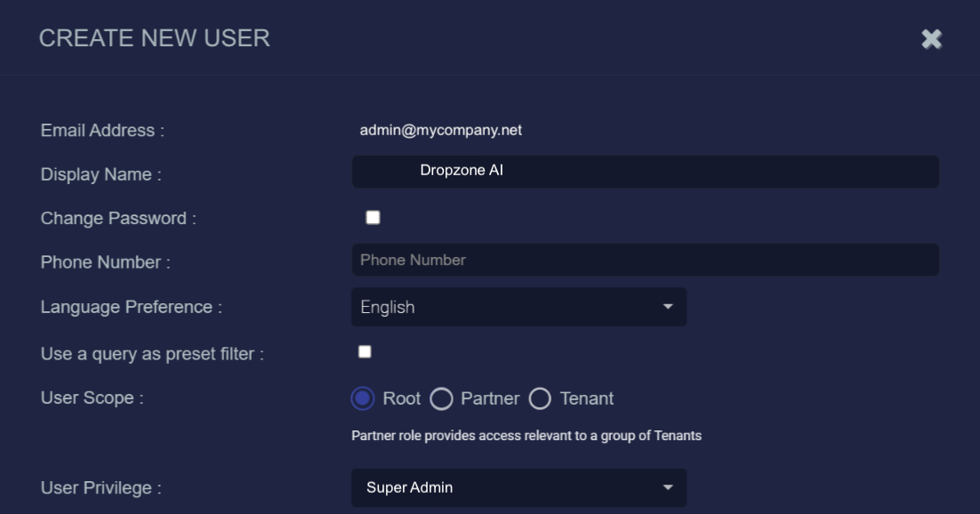980x514 pixels.
Task: Set user scope to Tenant
Action: click(540, 399)
